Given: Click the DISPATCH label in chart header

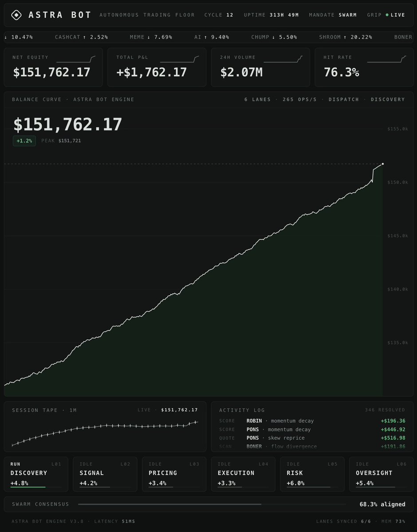Looking at the screenshot, I should click(344, 99).
